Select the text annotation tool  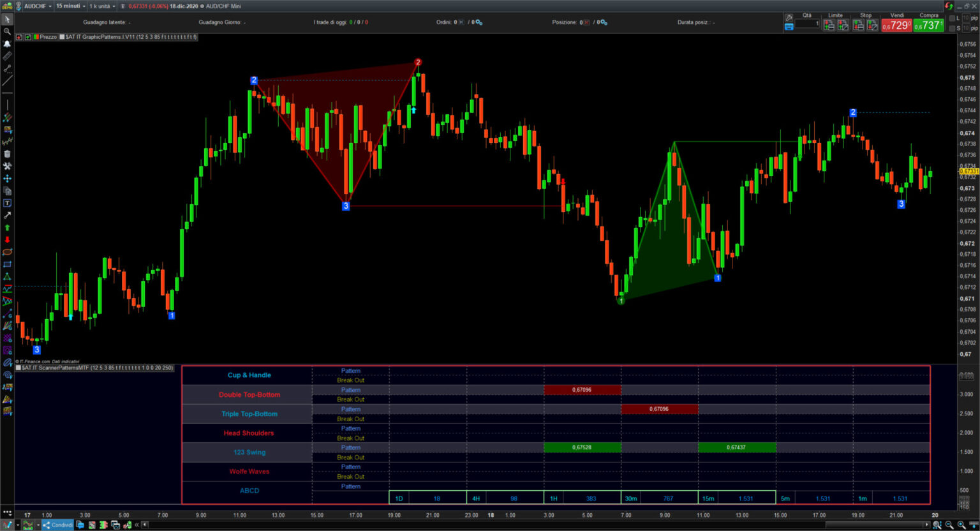point(7,203)
